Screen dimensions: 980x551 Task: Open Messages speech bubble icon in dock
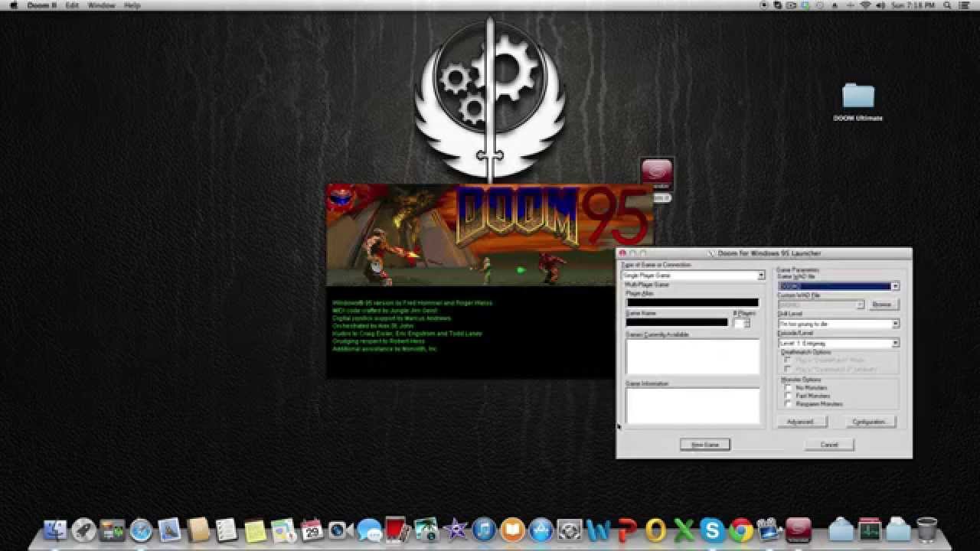click(x=369, y=530)
